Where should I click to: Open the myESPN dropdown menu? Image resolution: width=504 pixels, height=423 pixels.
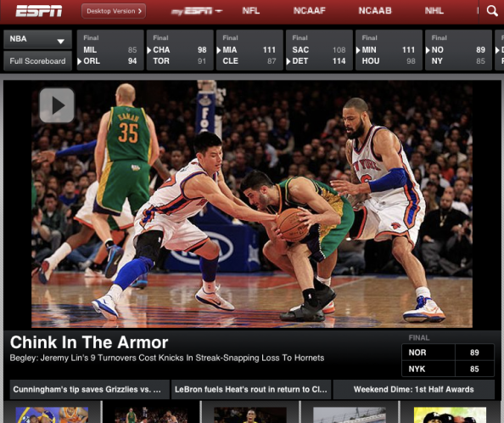tap(197, 11)
